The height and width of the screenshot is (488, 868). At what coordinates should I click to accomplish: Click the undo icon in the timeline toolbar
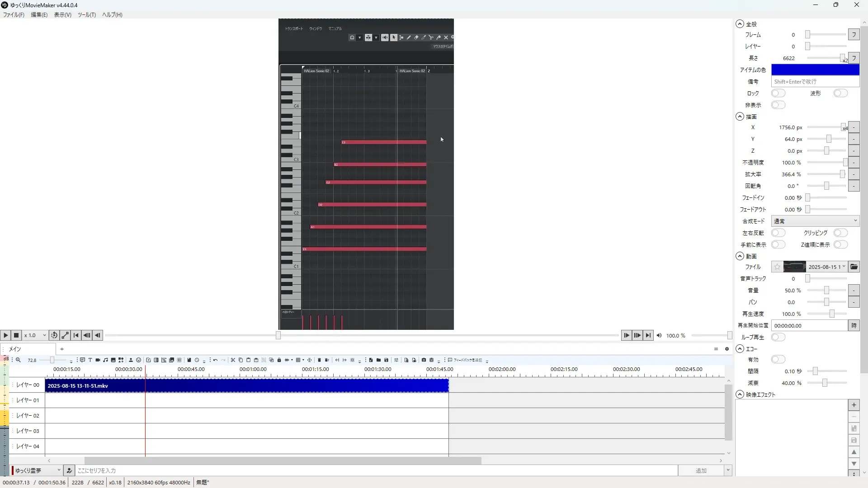[215, 360]
